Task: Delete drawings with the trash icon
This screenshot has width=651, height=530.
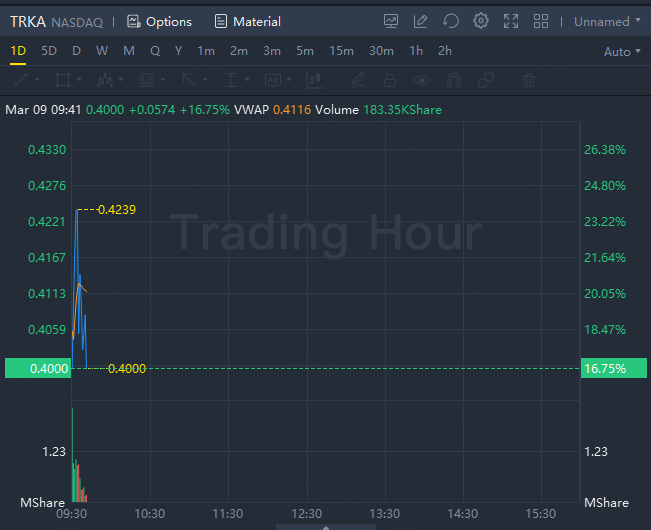Action: tap(529, 80)
